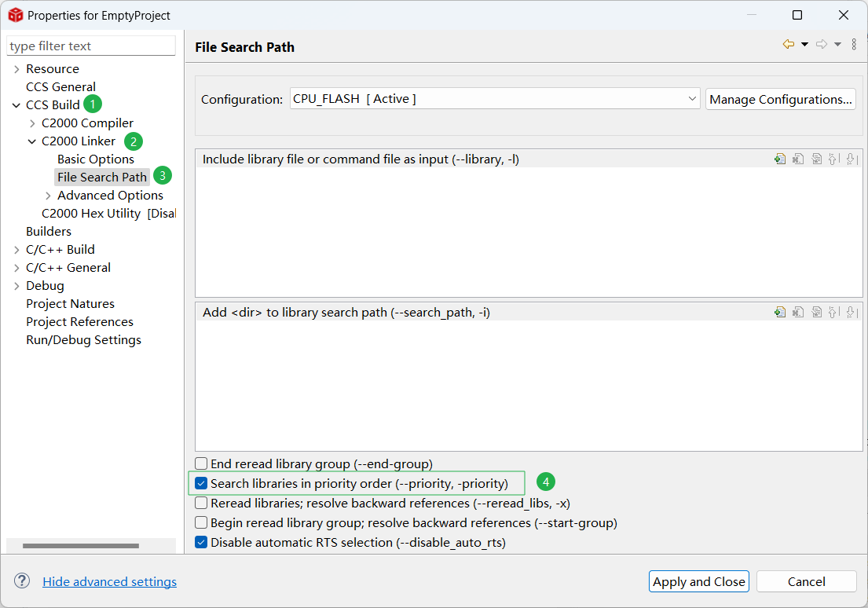This screenshot has height=608, width=868.
Task: Click Apply and Close button
Action: [x=698, y=581]
